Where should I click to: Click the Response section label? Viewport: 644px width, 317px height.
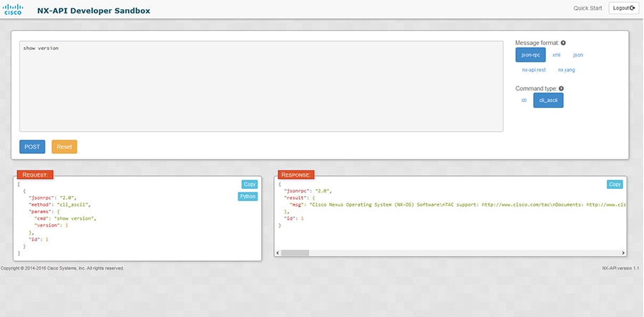tap(296, 175)
